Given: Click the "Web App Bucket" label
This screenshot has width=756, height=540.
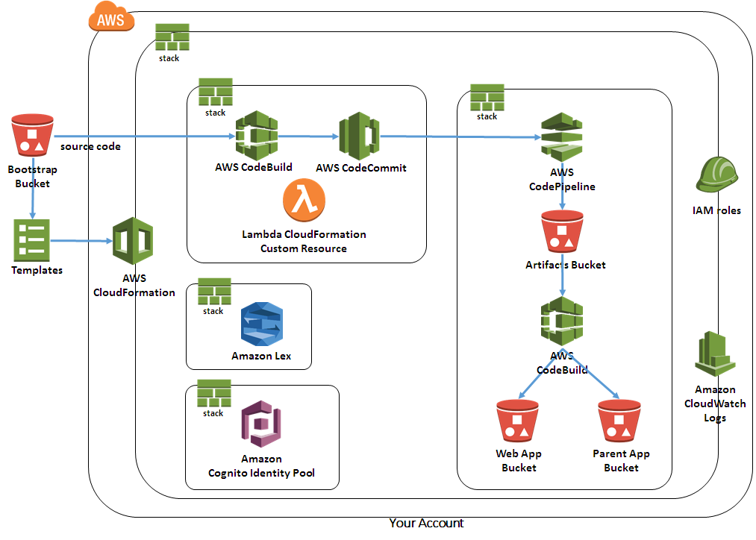Looking at the screenshot, I should point(519,460).
